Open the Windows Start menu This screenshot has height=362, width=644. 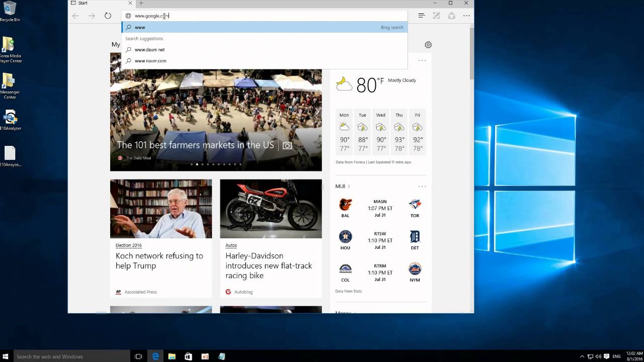click(x=7, y=356)
